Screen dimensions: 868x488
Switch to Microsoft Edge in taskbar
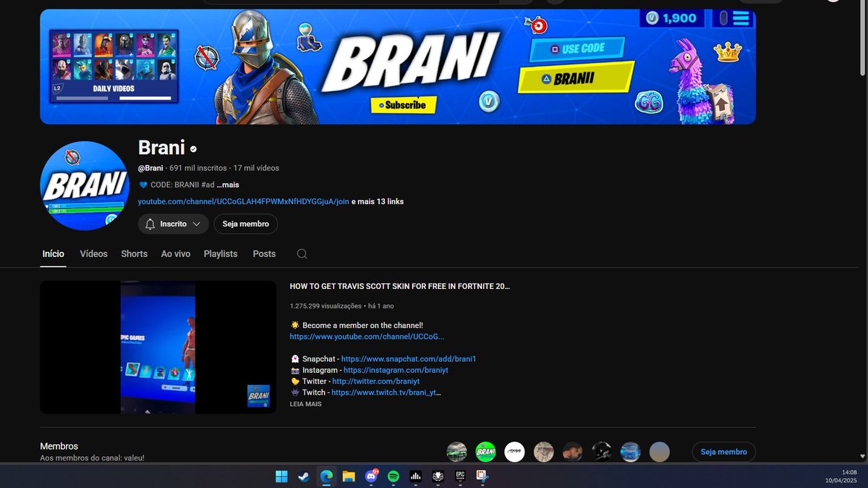click(x=326, y=476)
